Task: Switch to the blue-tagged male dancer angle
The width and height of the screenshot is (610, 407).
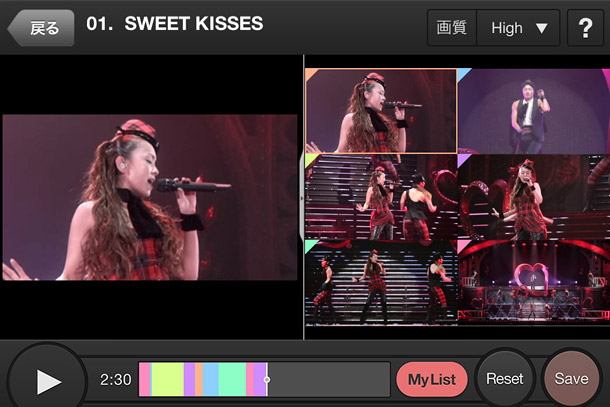Action: 533,110
